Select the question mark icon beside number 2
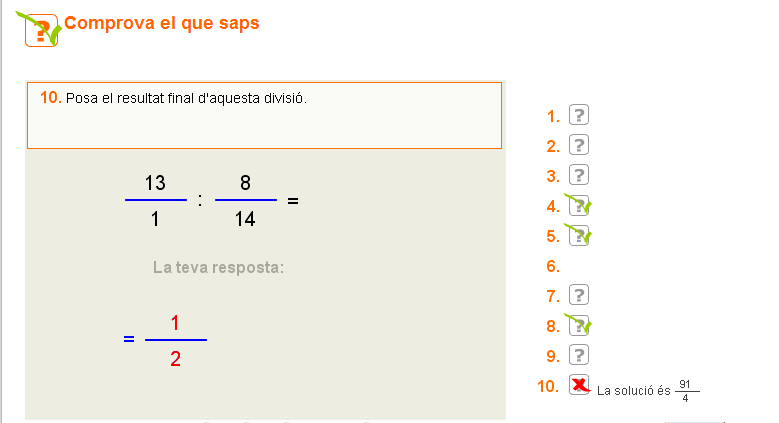 [x=578, y=145]
